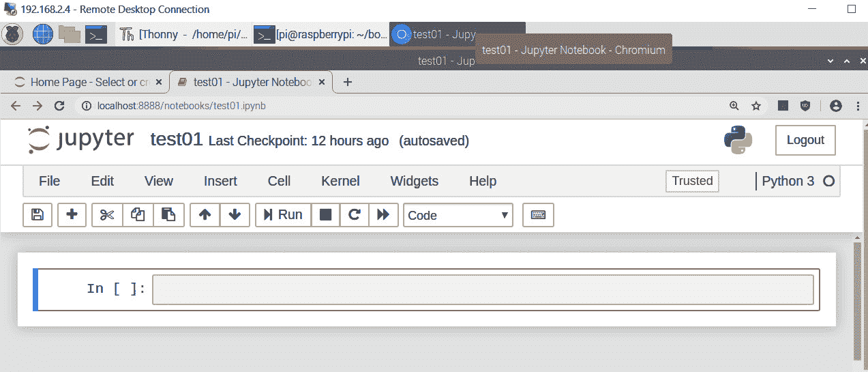Open the file manager folders icon
This screenshot has height=372, width=868.
click(x=70, y=34)
